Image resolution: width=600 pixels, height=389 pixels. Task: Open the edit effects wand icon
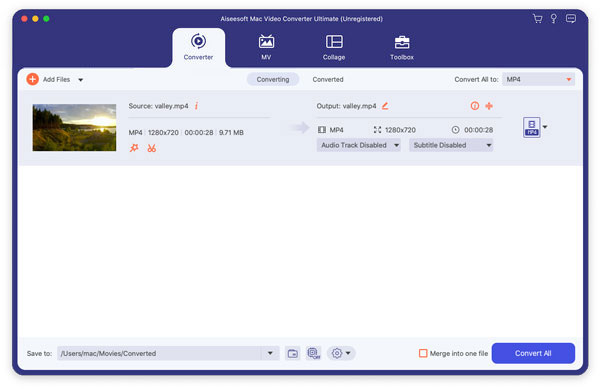[134, 148]
